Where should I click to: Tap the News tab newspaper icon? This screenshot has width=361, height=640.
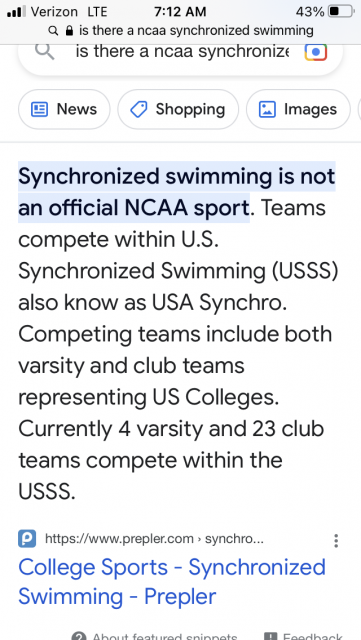point(40,109)
